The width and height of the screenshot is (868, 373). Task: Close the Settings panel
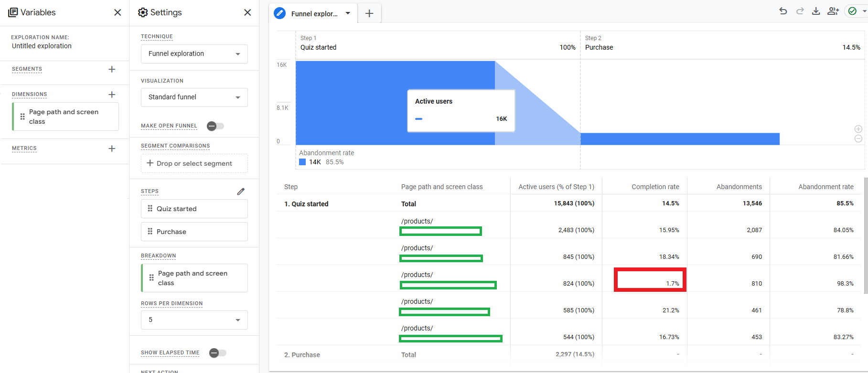tap(247, 12)
